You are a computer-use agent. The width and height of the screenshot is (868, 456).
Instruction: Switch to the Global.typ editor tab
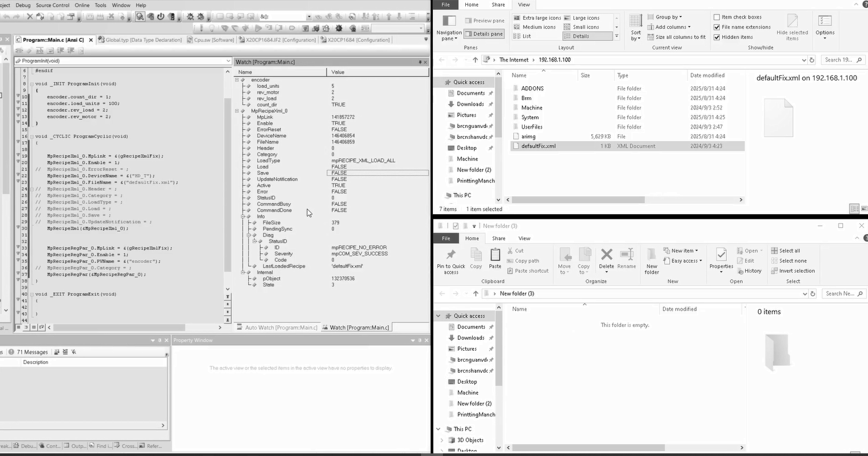[141, 40]
